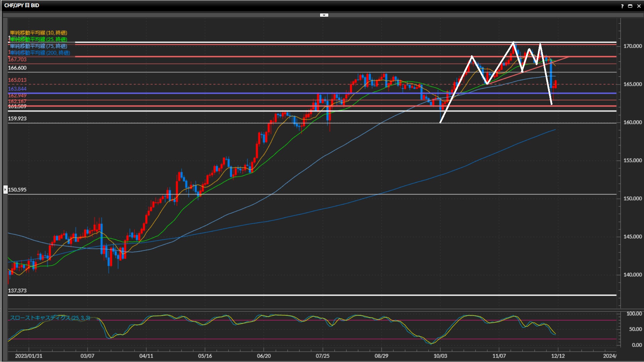Click the CHF/JPY 日 BID title text
This screenshot has height=362, width=644.
point(22,5)
